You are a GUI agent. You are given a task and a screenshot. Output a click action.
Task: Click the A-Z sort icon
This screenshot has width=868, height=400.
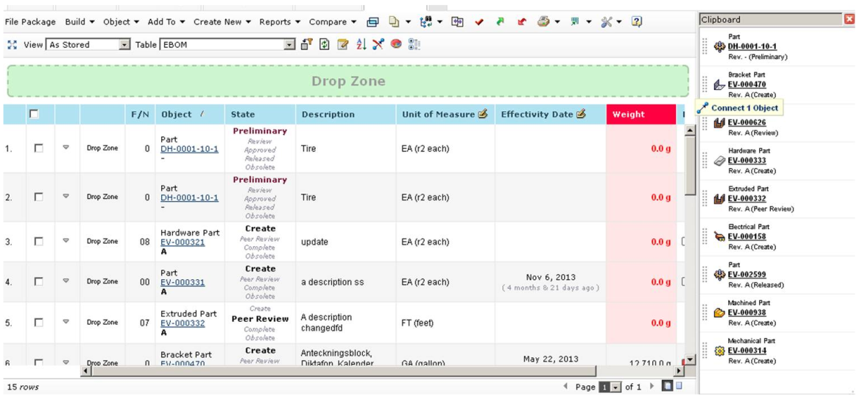click(x=361, y=45)
